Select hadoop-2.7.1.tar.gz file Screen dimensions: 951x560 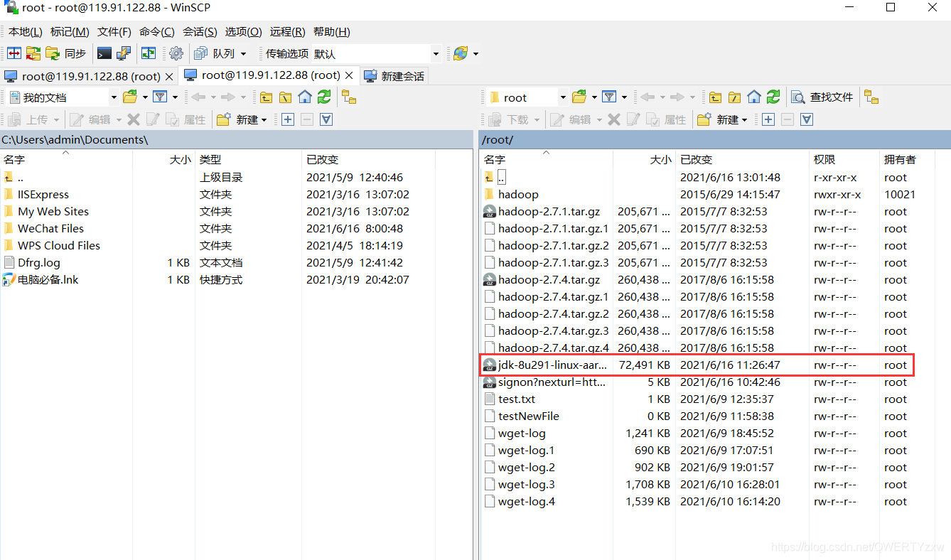(549, 212)
